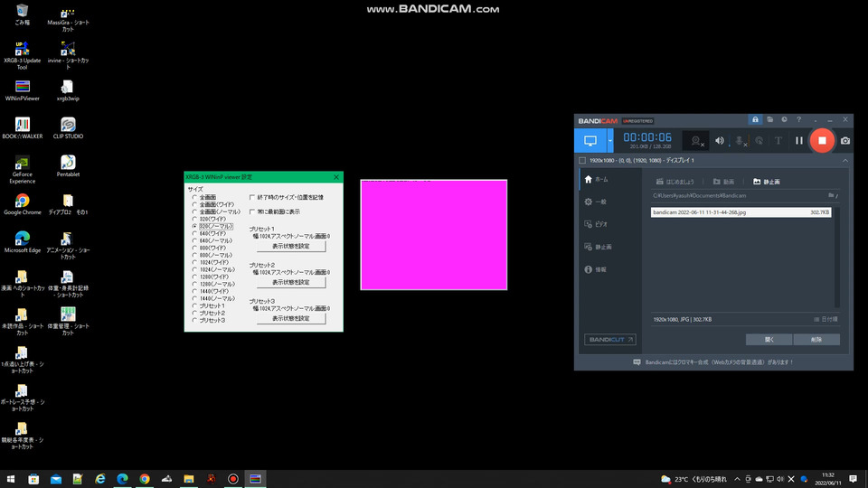This screenshot has height=488, width=868.
Task: Click the display region rectangle icon
Action: [581, 161]
